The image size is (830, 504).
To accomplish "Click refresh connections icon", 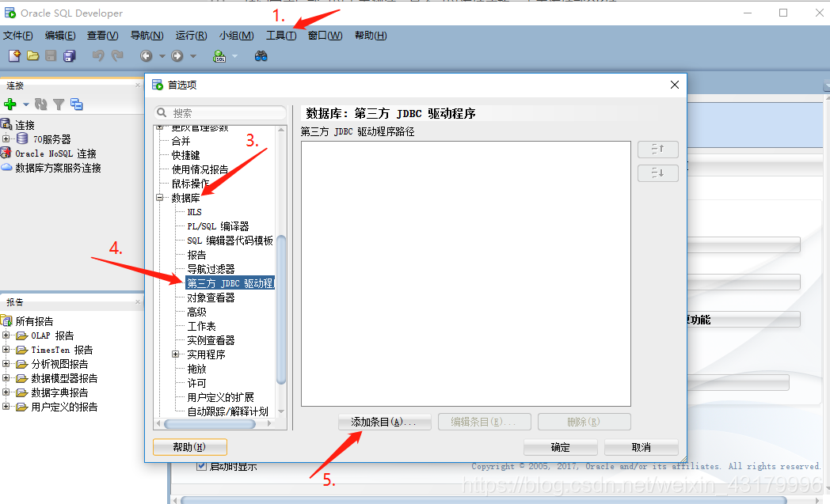I will tap(40, 104).
